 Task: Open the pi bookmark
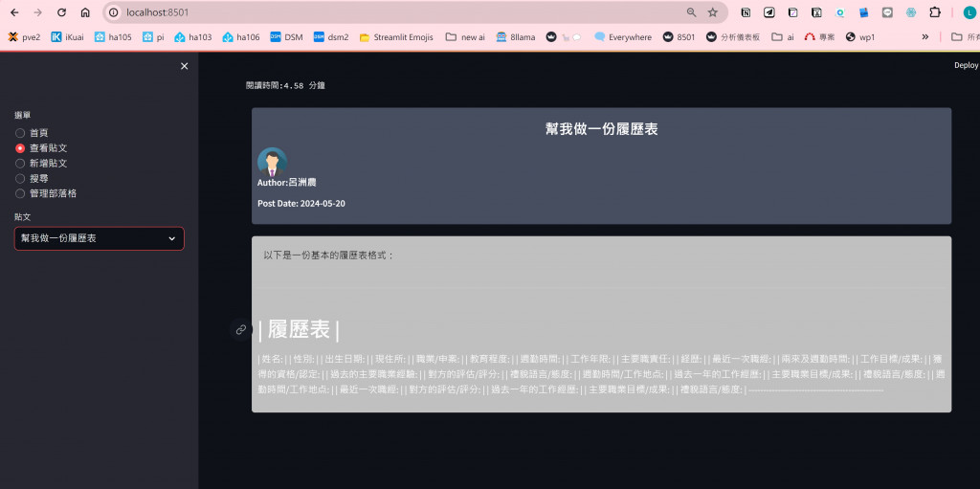pos(154,37)
